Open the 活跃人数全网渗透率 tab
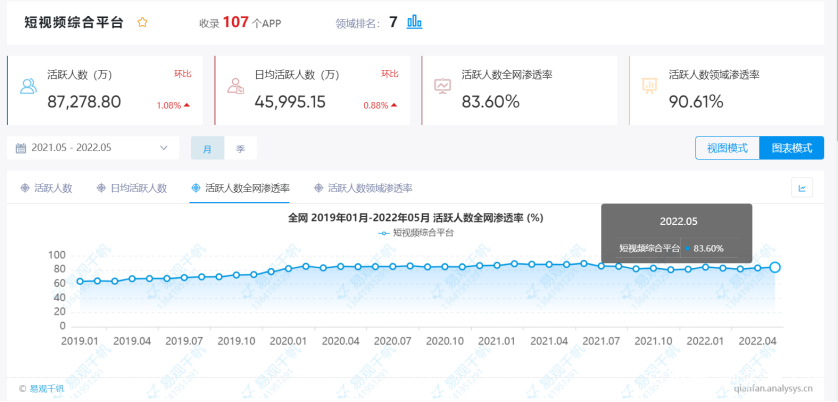The height and width of the screenshot is (402, 838). [240, 188]
